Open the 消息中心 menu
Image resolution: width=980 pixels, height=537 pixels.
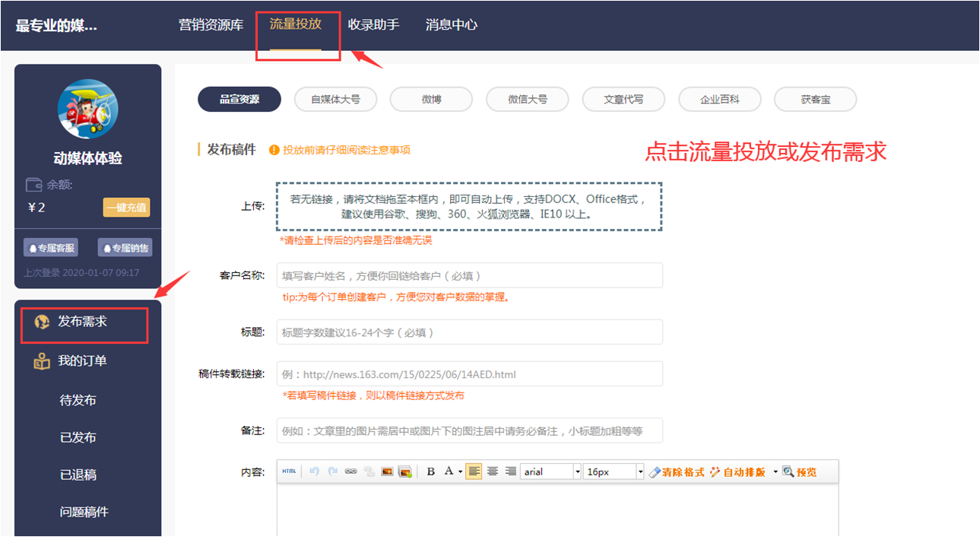pos(452,24)
